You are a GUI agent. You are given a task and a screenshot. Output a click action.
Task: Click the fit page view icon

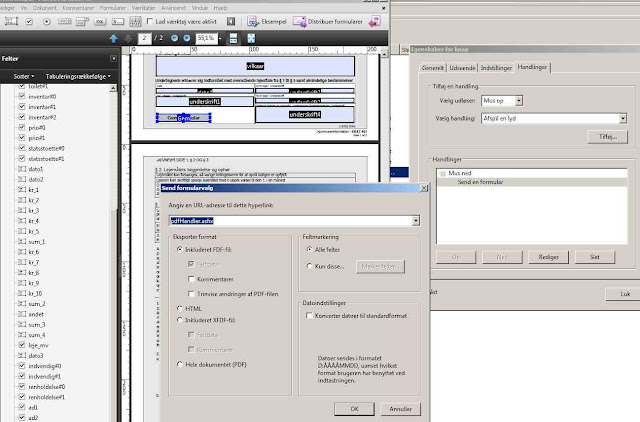tap(251, 38)
